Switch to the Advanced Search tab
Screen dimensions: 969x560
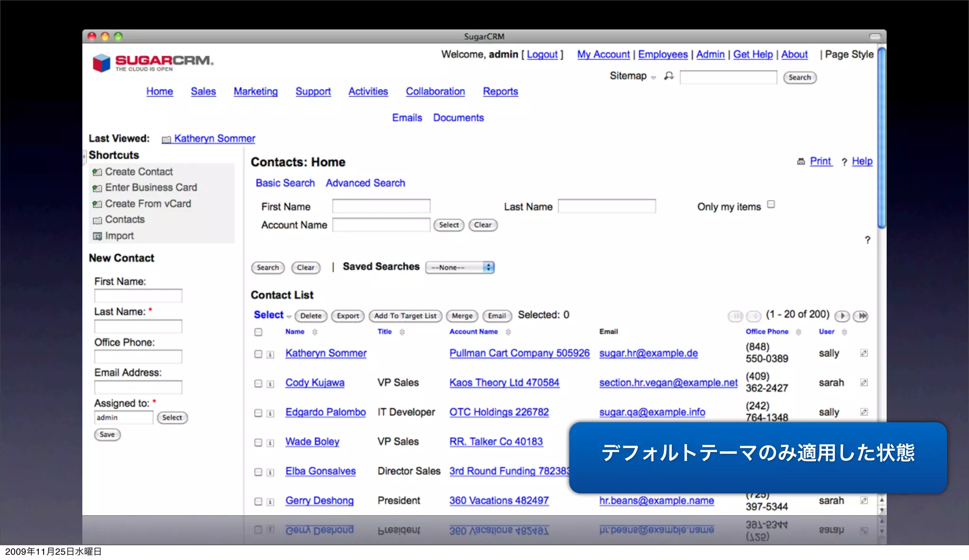(365, 183)
